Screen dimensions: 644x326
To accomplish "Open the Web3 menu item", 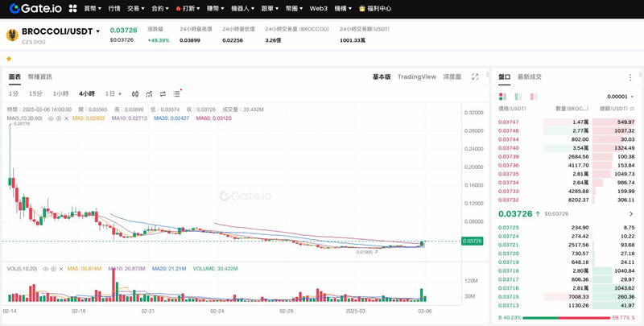I will click(318, 8).
